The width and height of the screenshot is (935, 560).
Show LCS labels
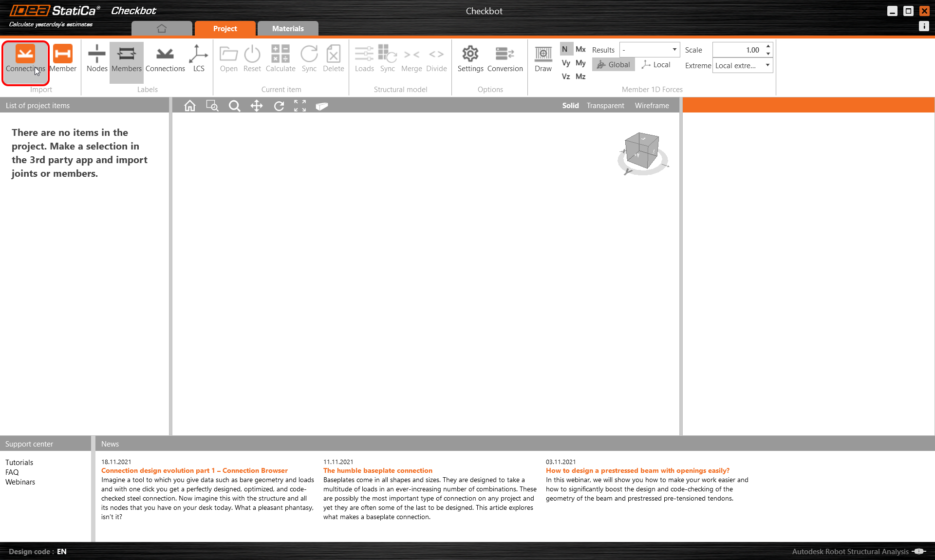[x=198, y=58]
